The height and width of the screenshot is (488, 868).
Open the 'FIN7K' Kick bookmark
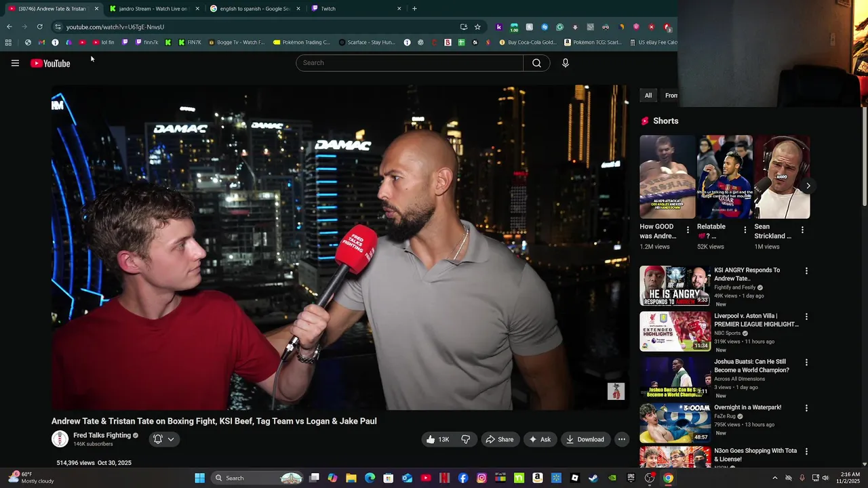[x=190, y=42]
